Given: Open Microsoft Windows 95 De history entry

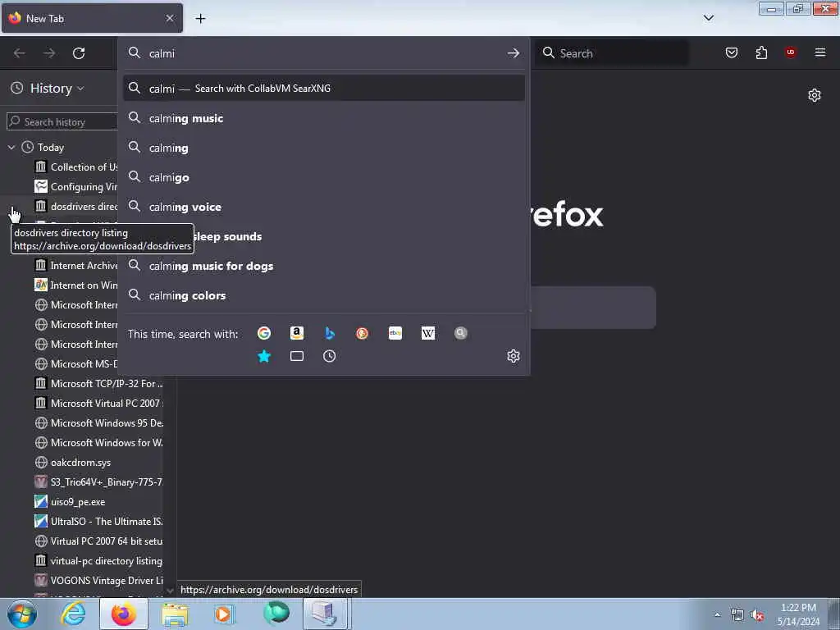Looking at the screenshot, I should click(x=98, y=422).
